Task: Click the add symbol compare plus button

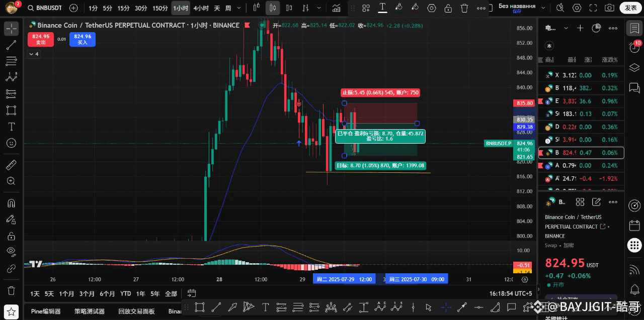Action: 73,8
